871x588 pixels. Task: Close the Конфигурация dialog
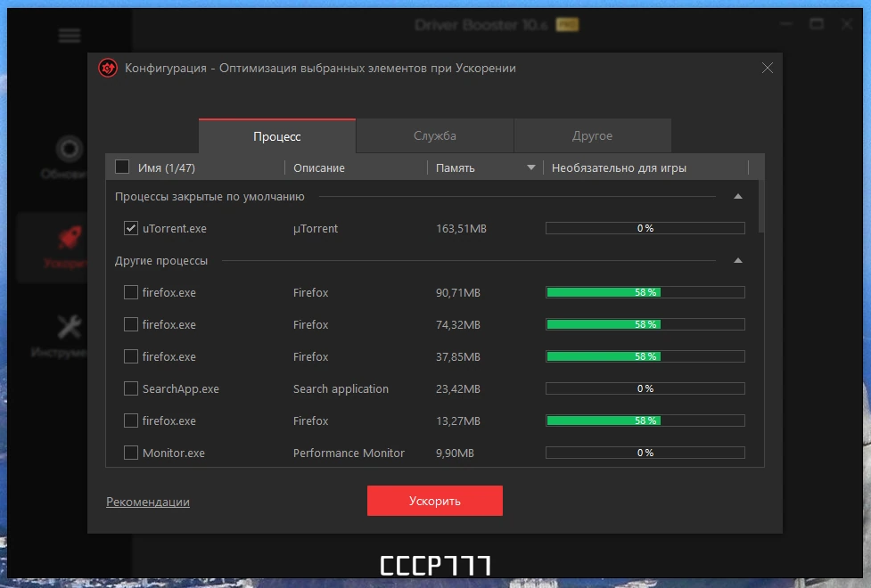click(767, 68)
